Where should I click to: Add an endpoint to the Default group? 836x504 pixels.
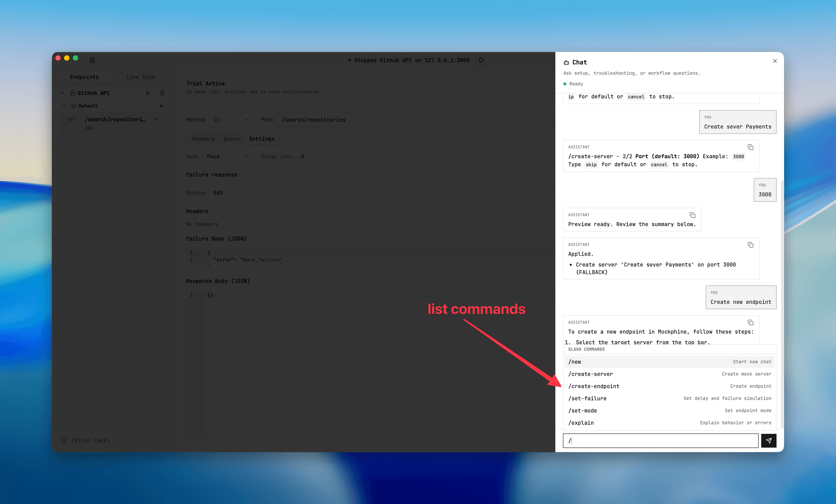[x=161, y=106]
